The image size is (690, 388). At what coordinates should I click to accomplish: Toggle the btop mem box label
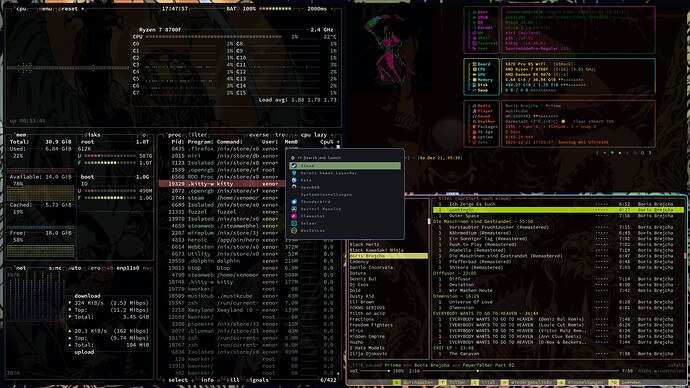pos(20,135)
